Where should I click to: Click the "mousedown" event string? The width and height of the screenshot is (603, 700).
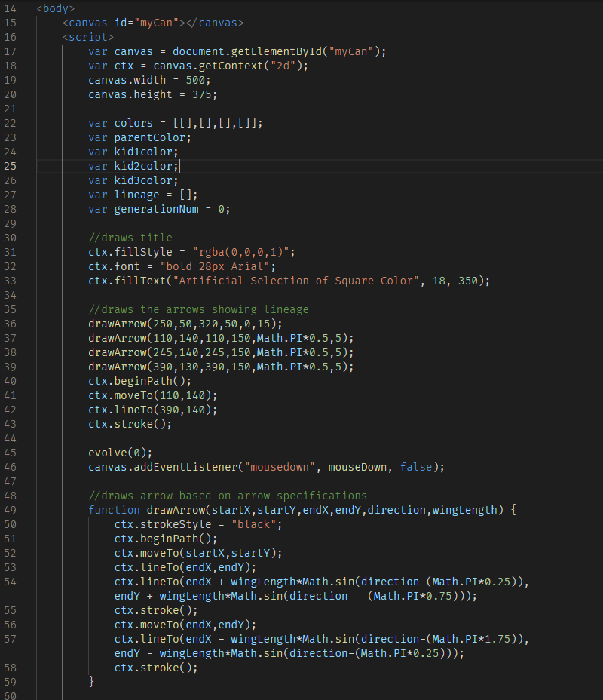pos(279,466)
